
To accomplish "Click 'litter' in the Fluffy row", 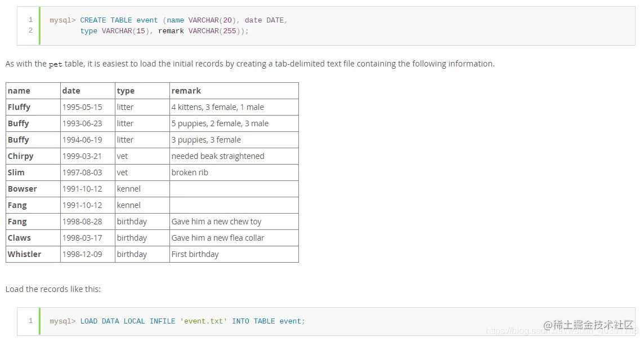I will 125,107.
